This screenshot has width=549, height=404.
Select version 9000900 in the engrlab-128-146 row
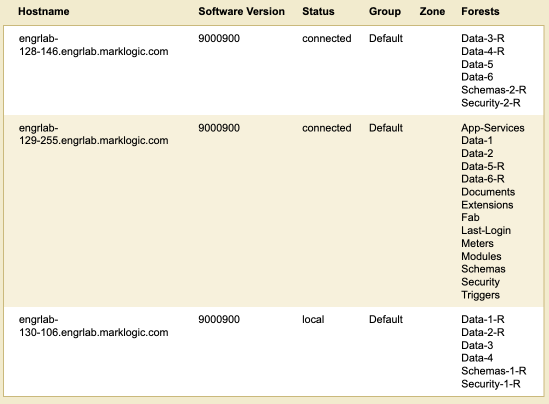[x=219, y=38]
